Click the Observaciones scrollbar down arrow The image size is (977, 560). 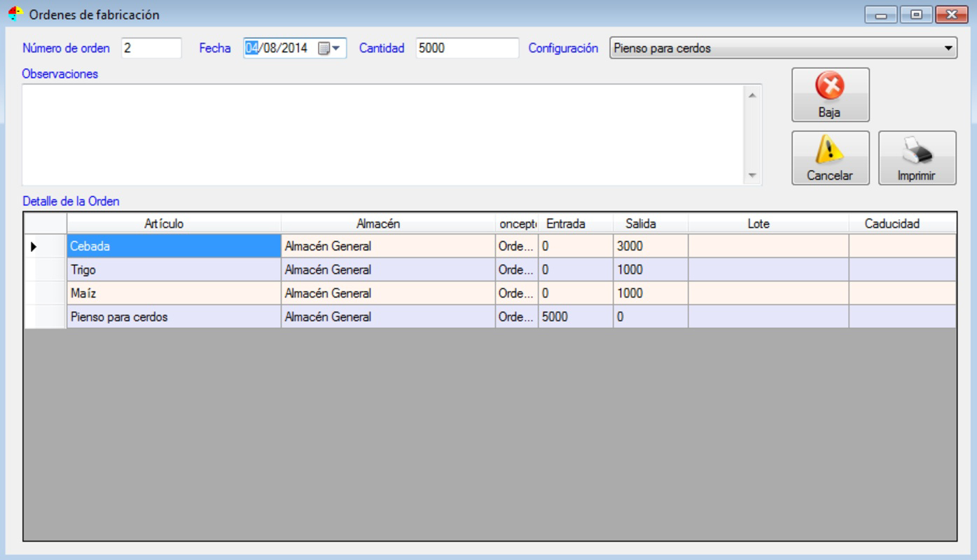[x=753, y=176]
